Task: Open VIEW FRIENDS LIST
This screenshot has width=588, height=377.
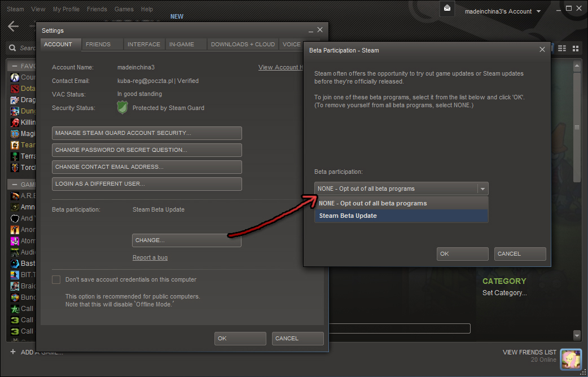Action: coord(529,352)
